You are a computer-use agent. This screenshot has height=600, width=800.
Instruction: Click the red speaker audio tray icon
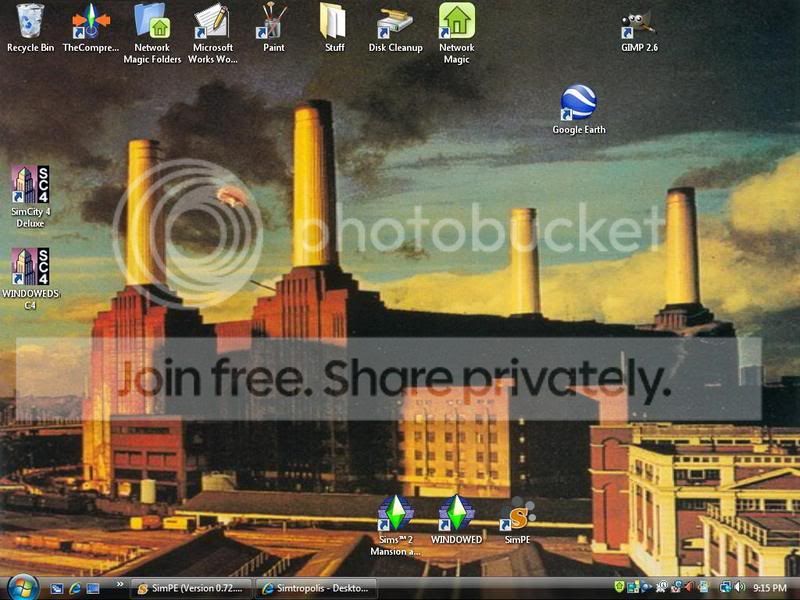689,587
